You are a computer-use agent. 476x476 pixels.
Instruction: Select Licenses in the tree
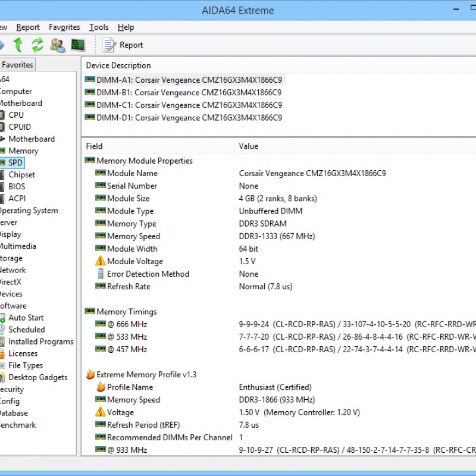[23, 353]
